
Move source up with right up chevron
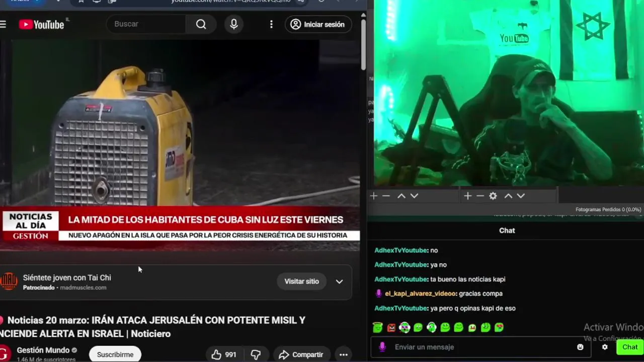click(x=508, y=196)
